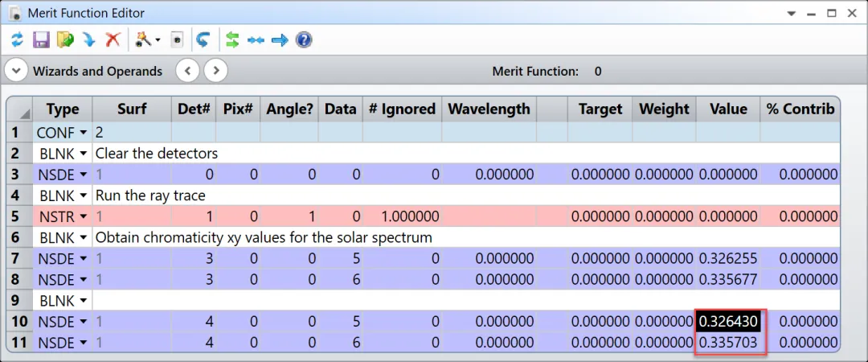Click the blue right arrow go-to icon
Viewport: 868px width, 362px height.
[x=279, y=39]
